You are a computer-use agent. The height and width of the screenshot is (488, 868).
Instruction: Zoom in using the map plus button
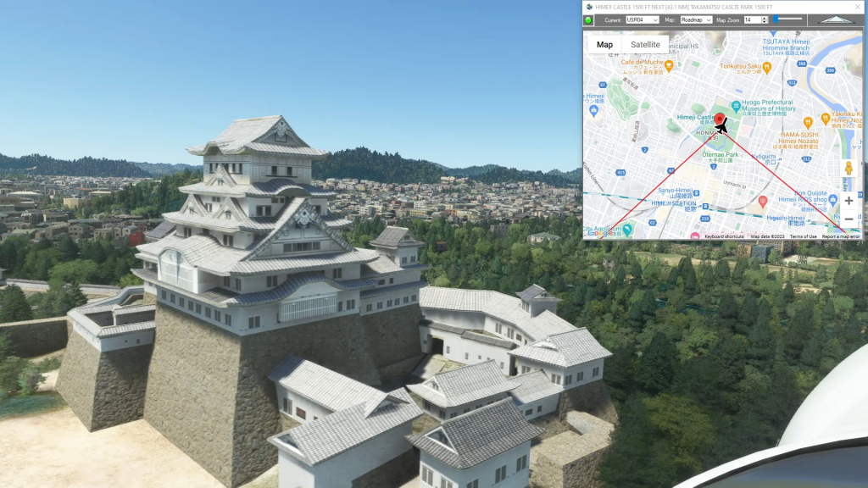[x=849, y=201]
